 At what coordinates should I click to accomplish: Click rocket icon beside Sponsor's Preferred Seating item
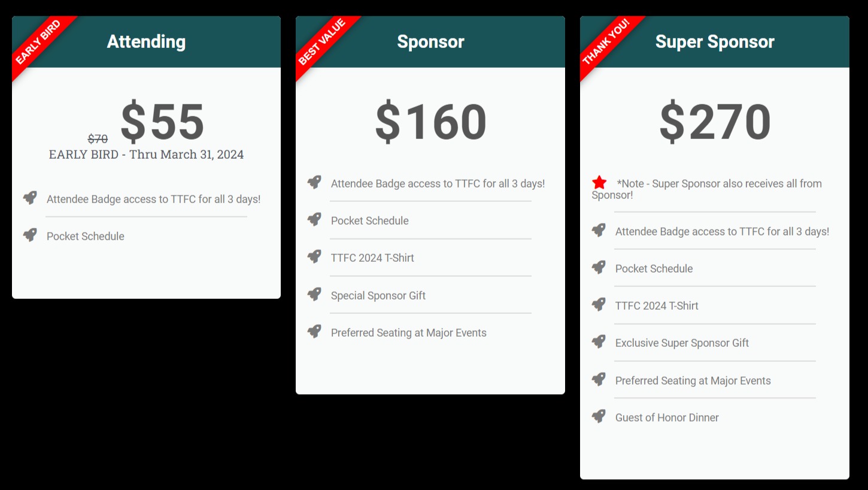click(x=314, y=331)
